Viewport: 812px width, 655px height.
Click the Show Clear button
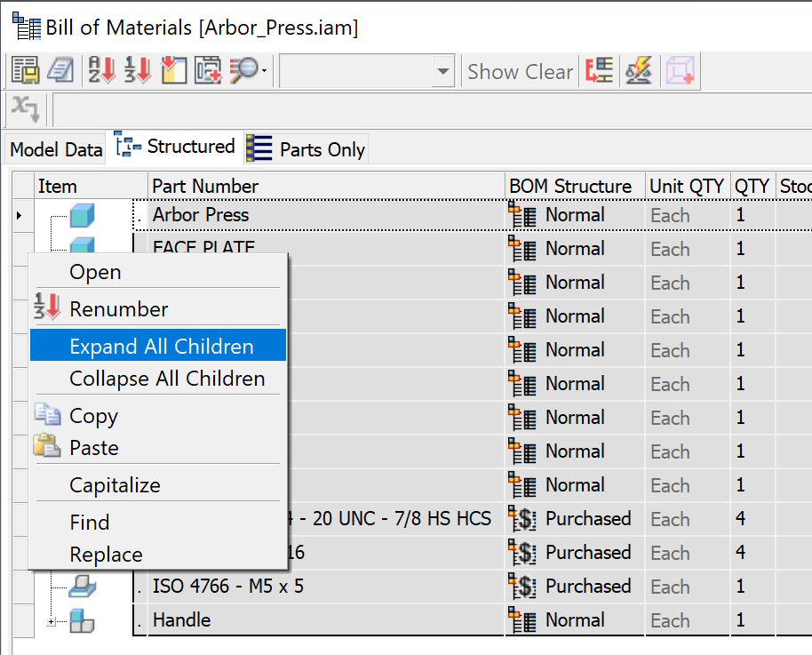(519, 71)
